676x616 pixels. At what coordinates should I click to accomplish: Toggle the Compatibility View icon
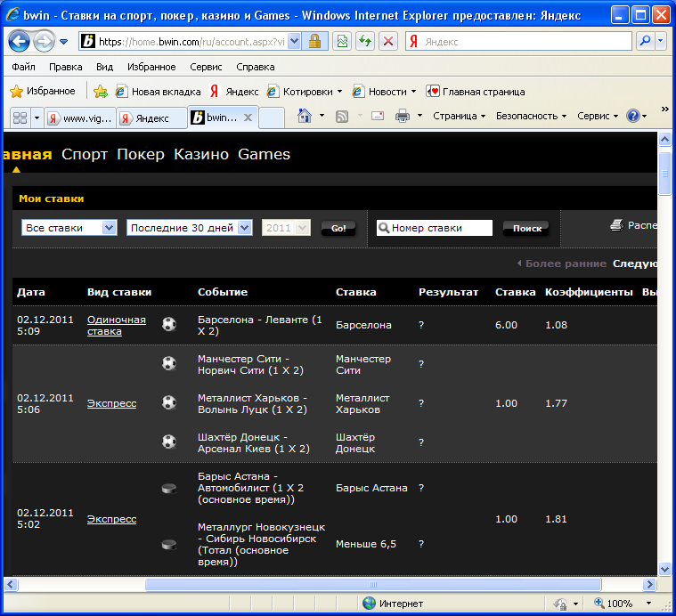point(342,42)
